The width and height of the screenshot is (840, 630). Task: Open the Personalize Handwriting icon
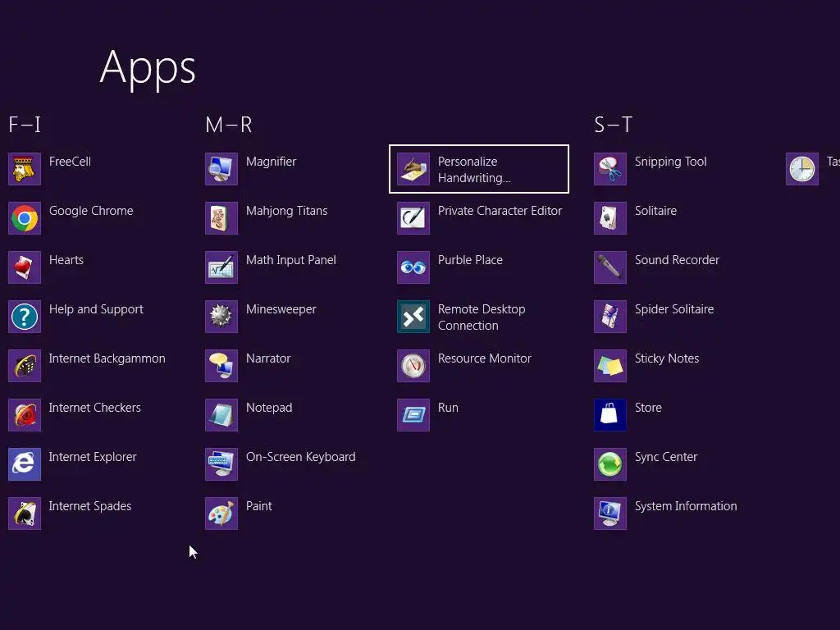coord(413,169)
